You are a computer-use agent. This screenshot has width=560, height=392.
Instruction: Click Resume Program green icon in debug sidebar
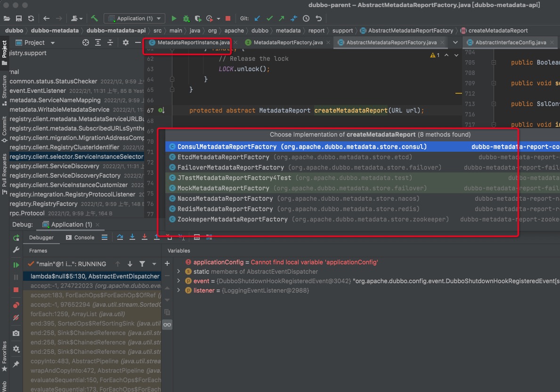pos(16,265)
